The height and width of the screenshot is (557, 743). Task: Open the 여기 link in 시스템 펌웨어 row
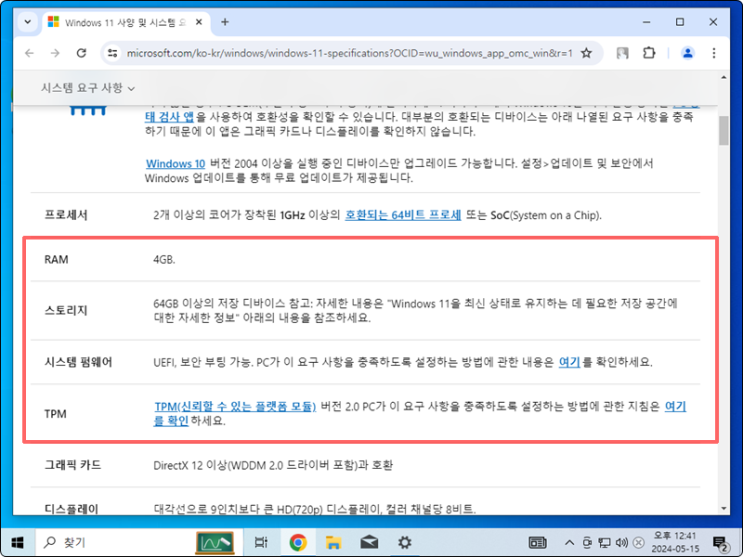(569, 362)
